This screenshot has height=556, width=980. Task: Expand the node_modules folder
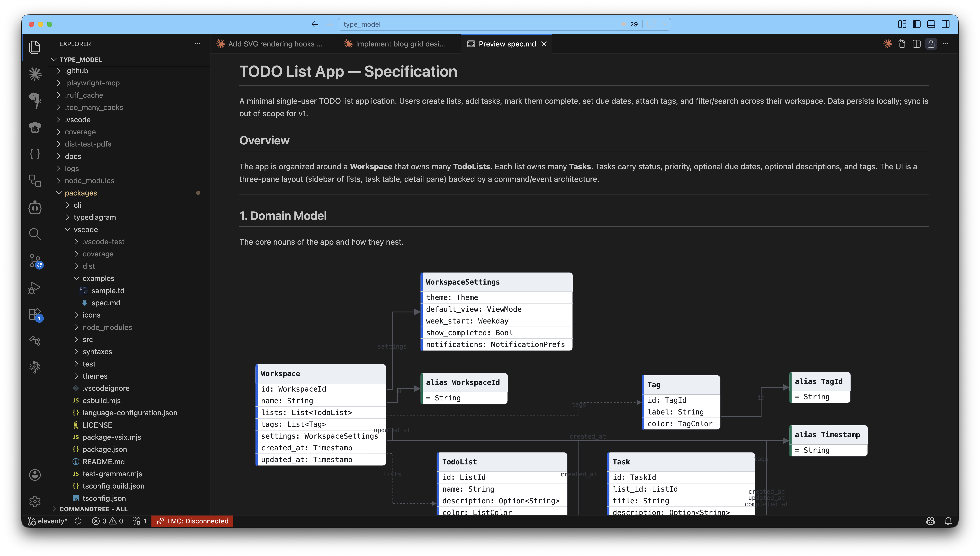pyautogui.click(x=89, y=180)
